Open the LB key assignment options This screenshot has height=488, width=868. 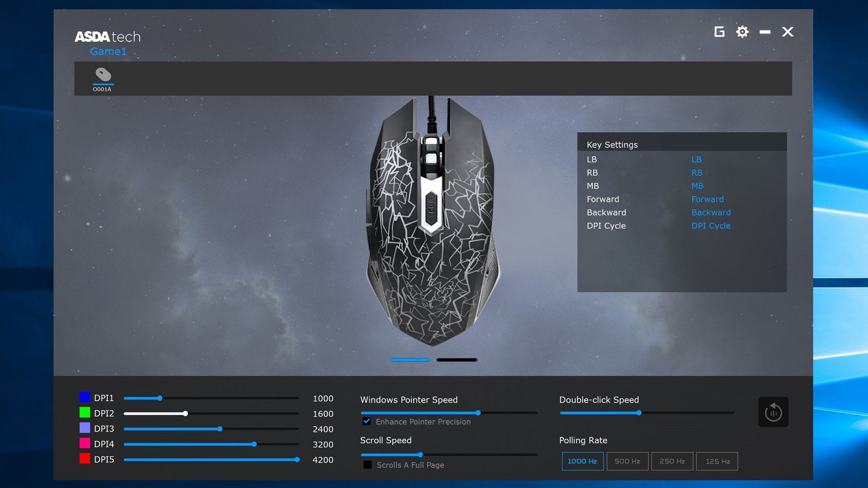click(696, 159)
